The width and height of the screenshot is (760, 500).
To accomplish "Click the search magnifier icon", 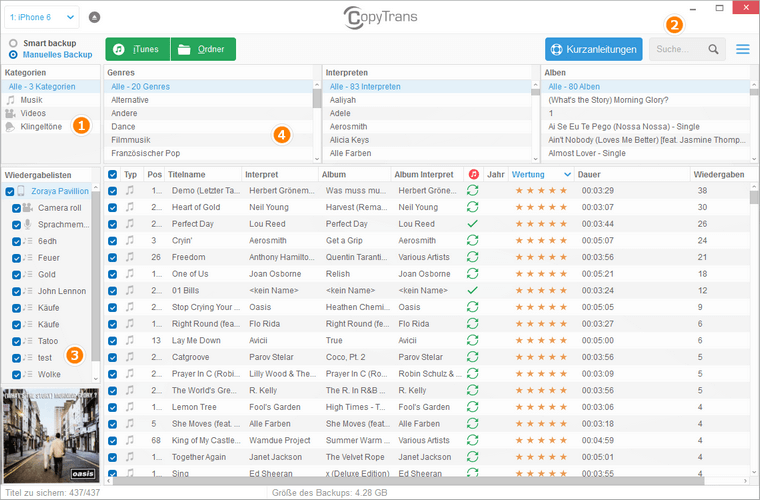I will 713,49.
